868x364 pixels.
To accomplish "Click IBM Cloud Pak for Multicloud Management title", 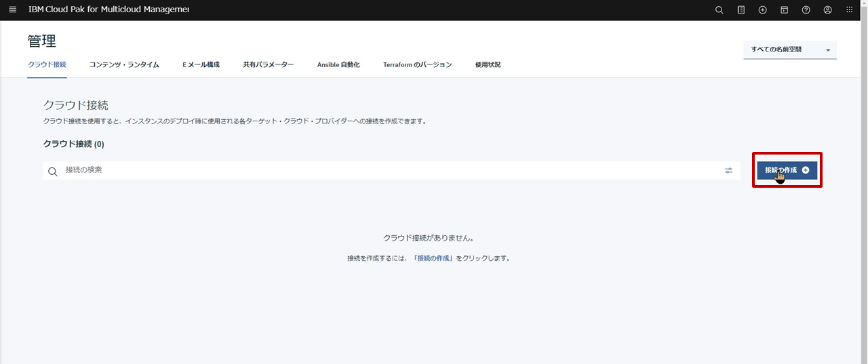I will [x=109, y=10].
